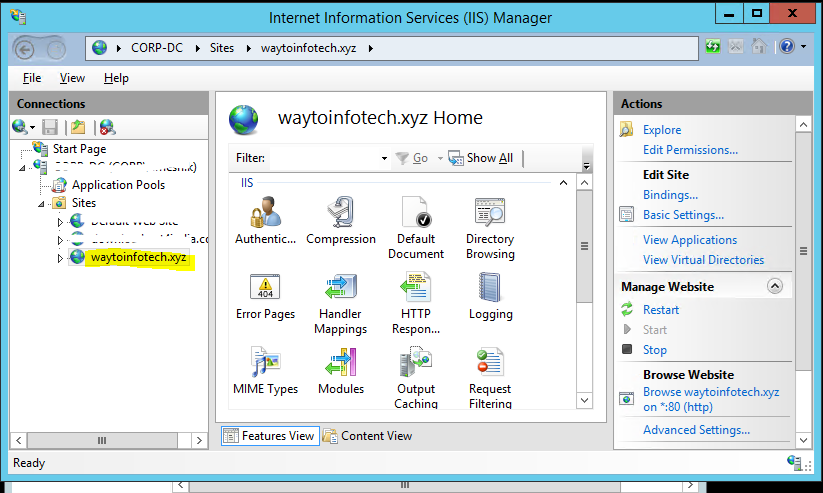Screen dimensions: 823x493
Task: Click Sites in the address breadcrumb
Action: point(222,48)
